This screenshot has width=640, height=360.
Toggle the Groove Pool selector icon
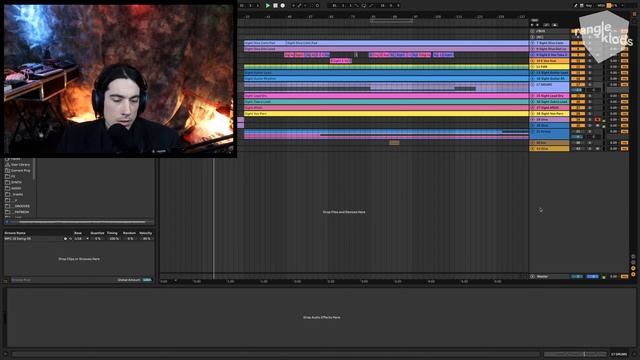click(6, 280)
